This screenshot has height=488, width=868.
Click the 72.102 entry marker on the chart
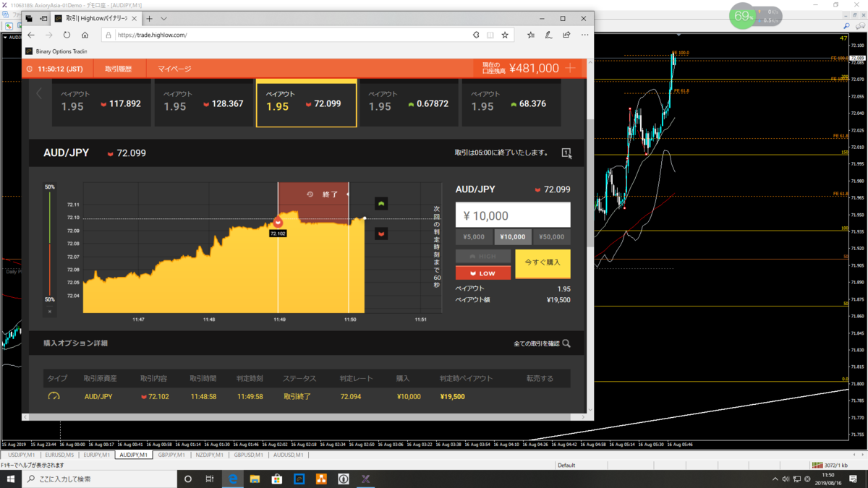click(278, 222)
